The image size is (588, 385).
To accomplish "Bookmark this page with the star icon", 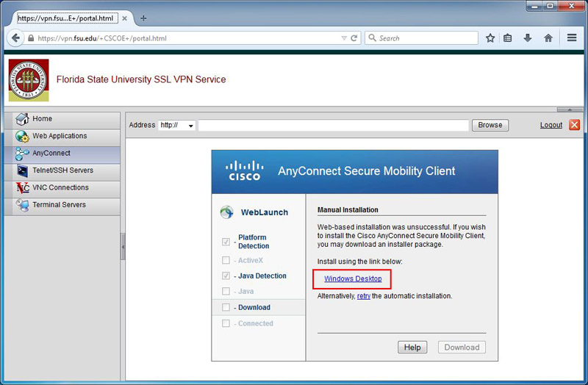I will 490,38.
